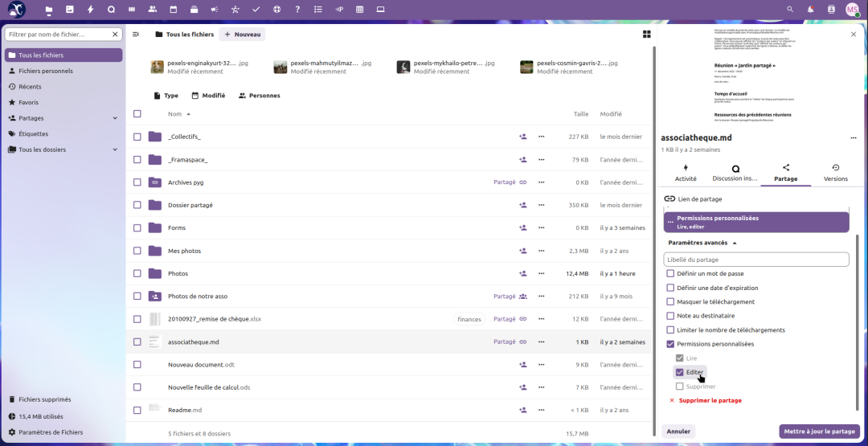This screenshot has width=868, height=446.
Task: Open the Activité tab
Action: pos(686,173)
